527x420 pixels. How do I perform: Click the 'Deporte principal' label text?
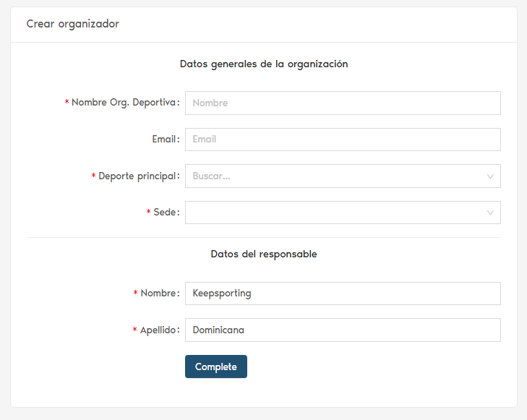click(x=137, y=176)
